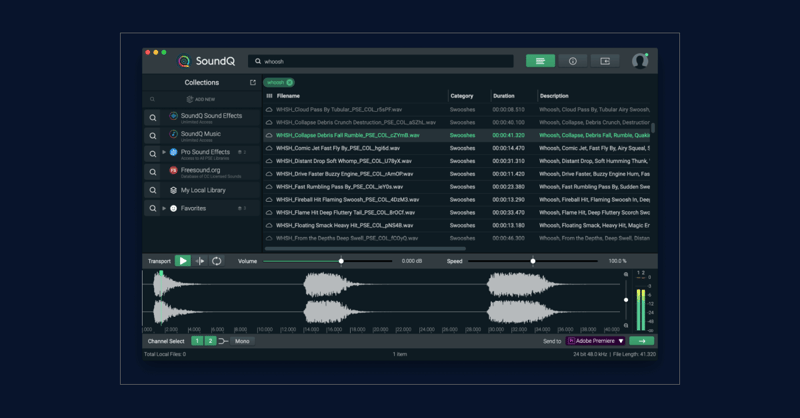Click the 0.000 dB volume value
800x418 pixels.
pos(411,261)
